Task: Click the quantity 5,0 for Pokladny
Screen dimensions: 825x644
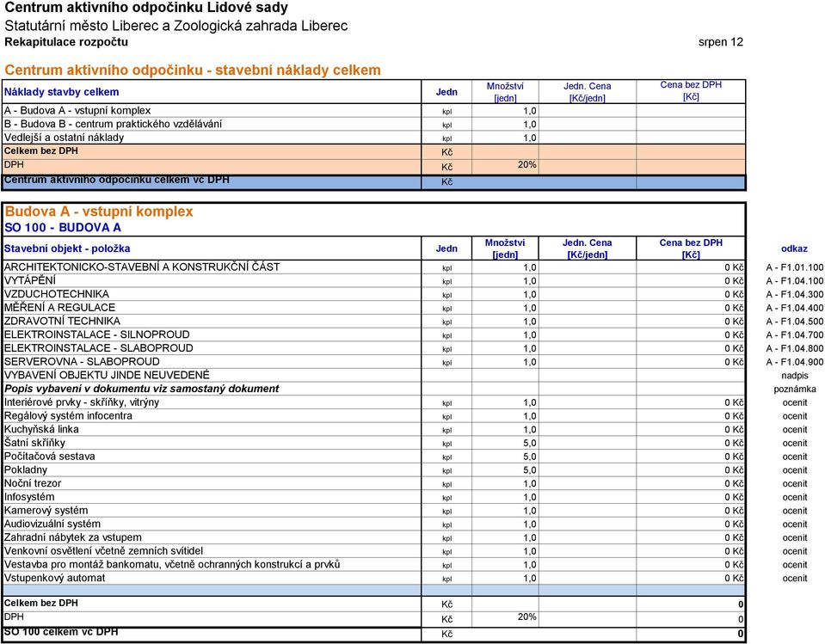Action: [529, 470]
